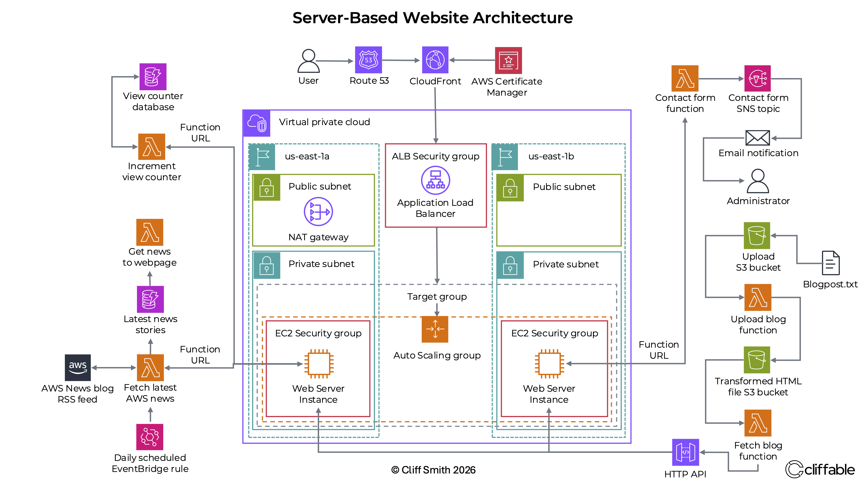Select the Upload S3 bucket icon
This screenshot has width=868, height=488.
click(757, 235)
